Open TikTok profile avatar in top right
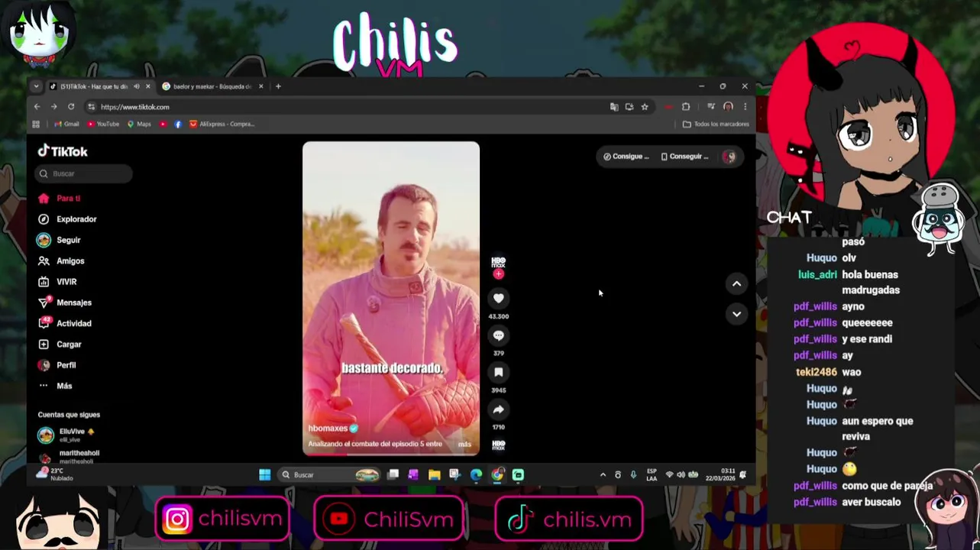 [729, 157]
